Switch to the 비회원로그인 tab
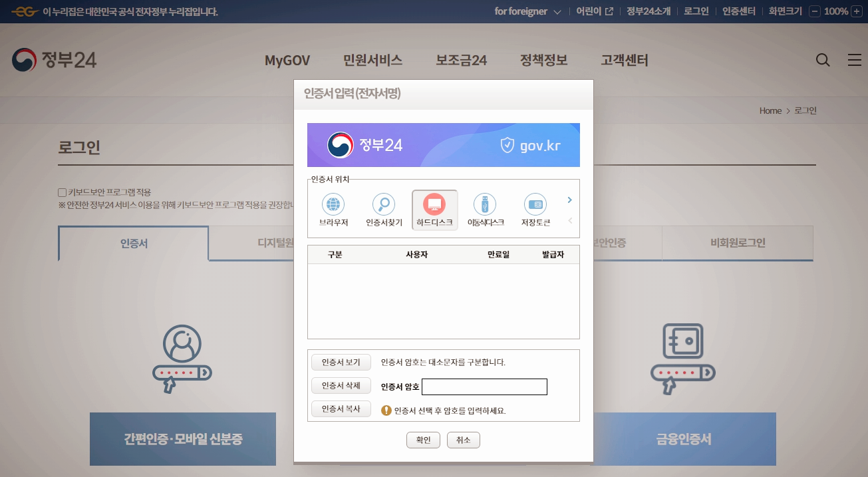This screenshot has width=868, height=477. [737, 243]
